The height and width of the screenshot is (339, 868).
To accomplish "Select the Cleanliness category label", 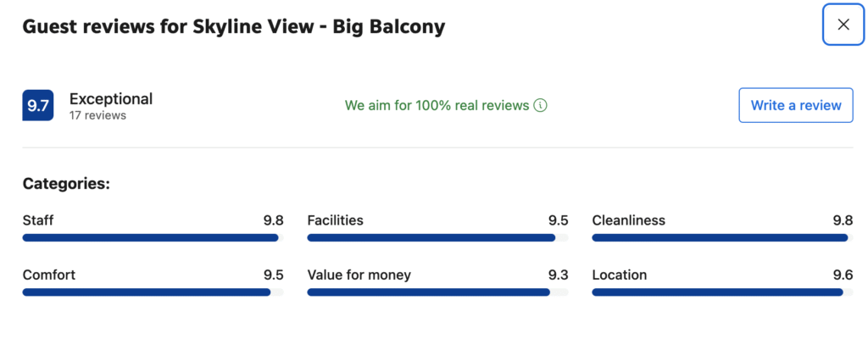I will click(628, 220).
